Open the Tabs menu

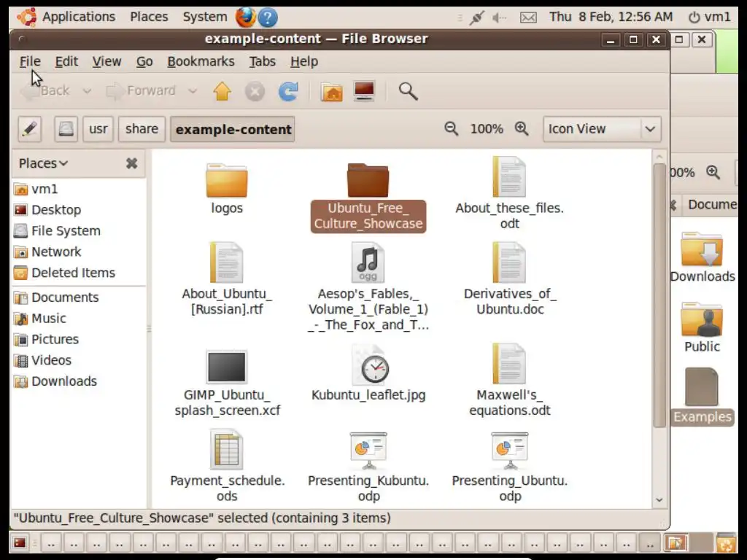(x=263, y=61)
